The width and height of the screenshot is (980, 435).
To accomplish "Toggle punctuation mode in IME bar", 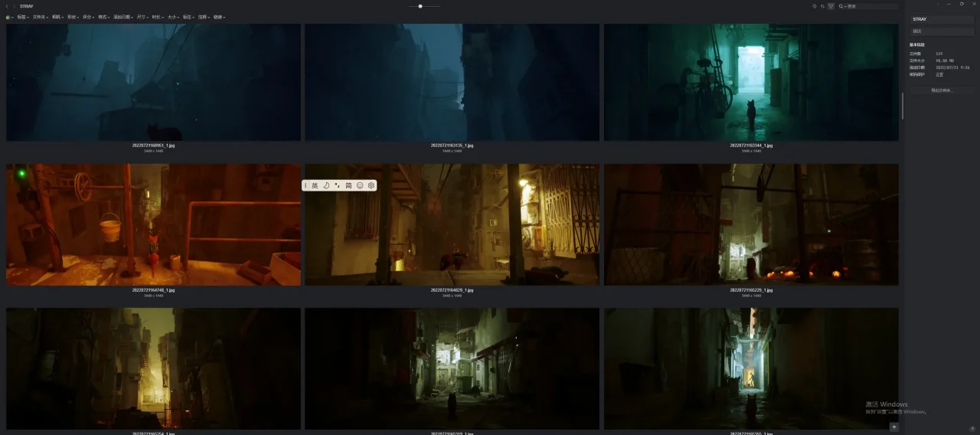I will (x=337, y=185).
